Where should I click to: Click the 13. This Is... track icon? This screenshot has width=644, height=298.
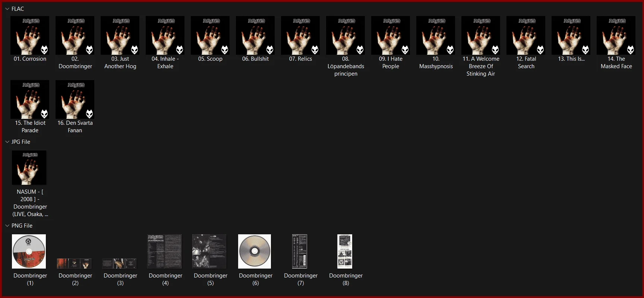click(x=571, y=35)
